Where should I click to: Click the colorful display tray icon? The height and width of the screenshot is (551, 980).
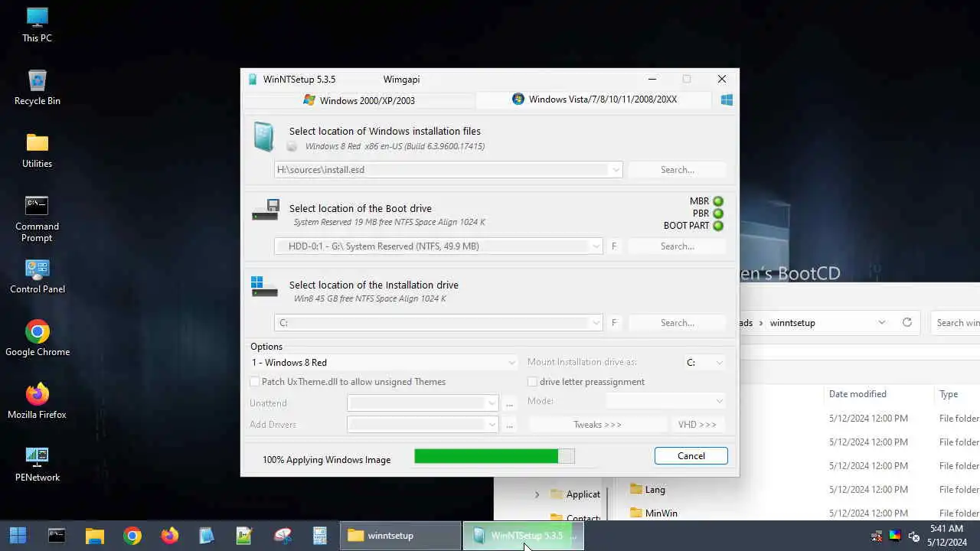(895, 536)
